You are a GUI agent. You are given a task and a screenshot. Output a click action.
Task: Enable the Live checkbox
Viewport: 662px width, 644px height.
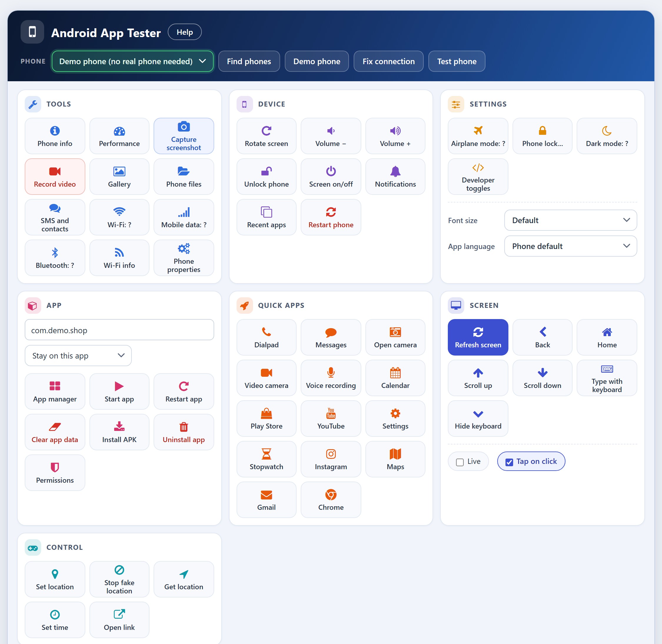460,462
